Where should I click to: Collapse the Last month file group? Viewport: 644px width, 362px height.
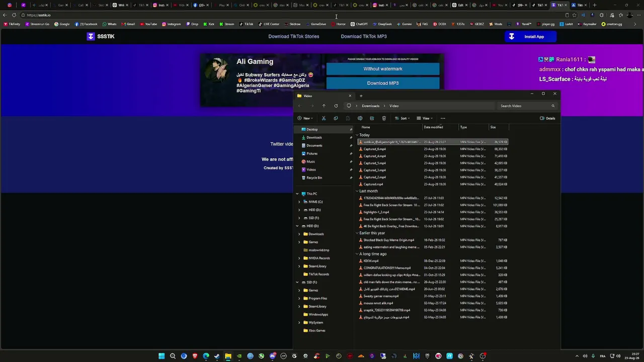coord(357,191)
